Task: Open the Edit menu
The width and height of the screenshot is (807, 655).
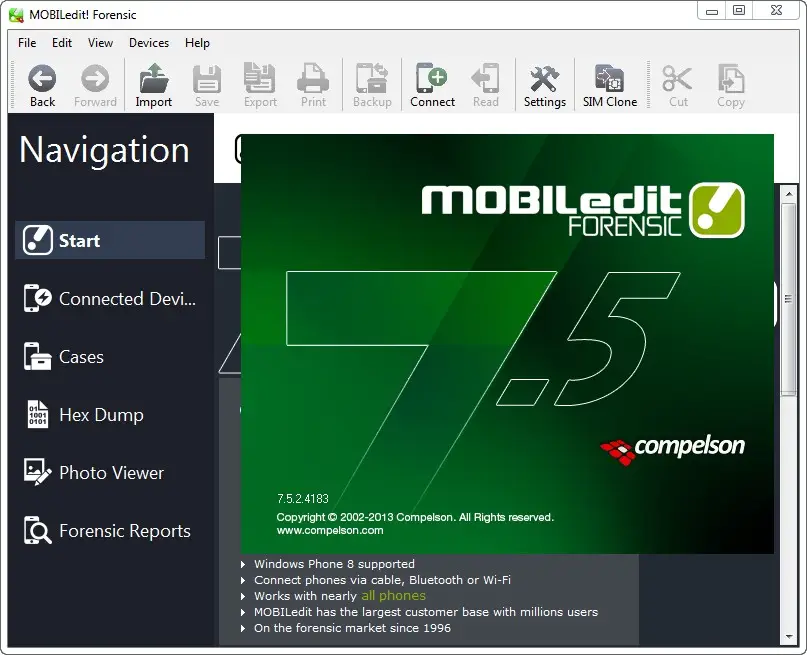Action: 62,43
